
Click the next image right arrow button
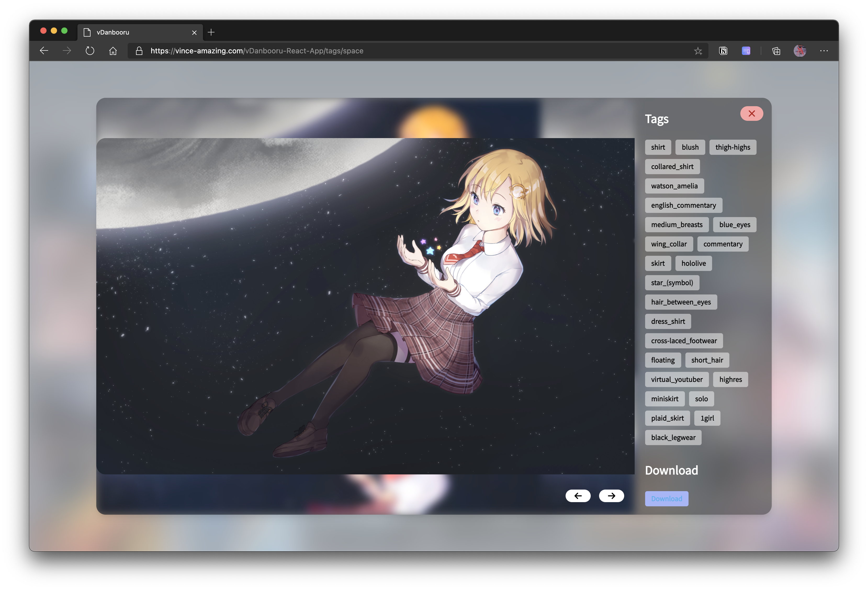click(x=611, y=496)
